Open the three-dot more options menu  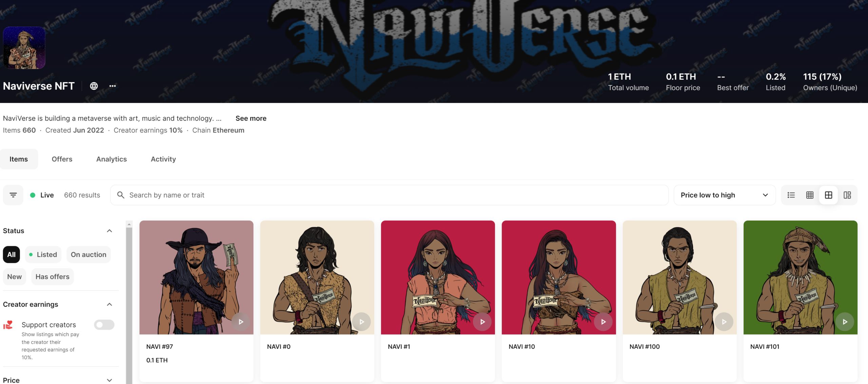click(x=113, y=86)
